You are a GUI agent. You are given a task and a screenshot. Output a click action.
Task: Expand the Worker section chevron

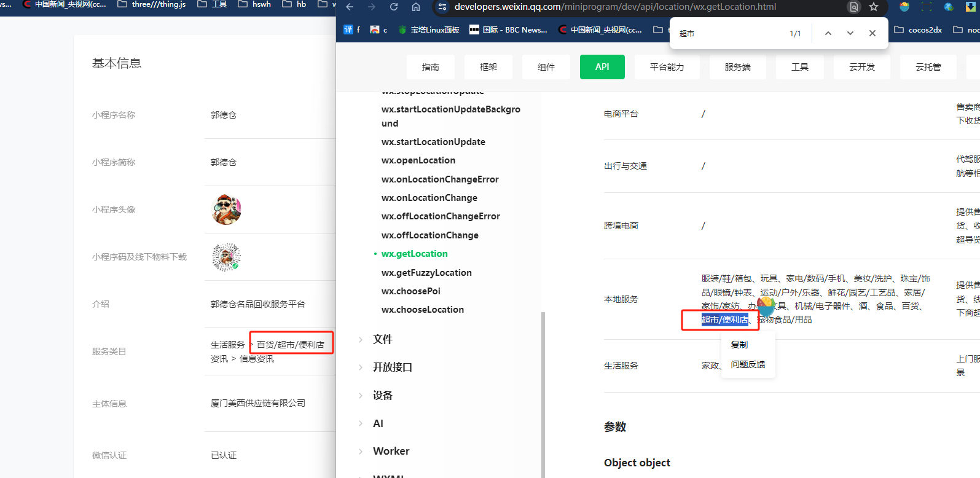[x=361, y=451]
